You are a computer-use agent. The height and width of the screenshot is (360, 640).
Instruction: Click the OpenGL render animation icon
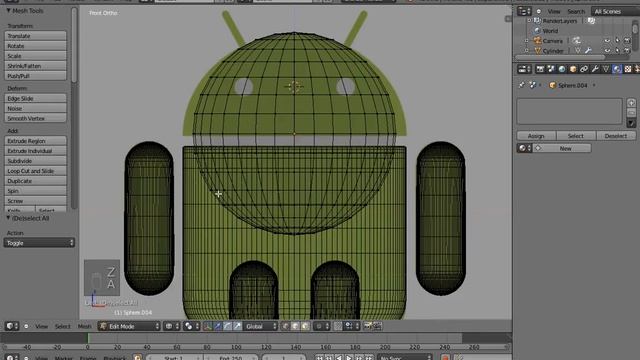pyautogui.click(x=377, y=326)
